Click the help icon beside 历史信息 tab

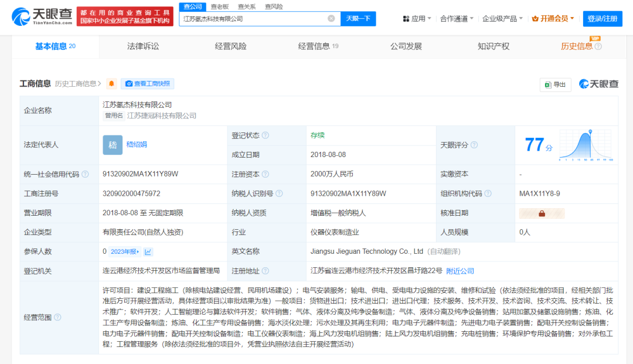click(598, 46)
